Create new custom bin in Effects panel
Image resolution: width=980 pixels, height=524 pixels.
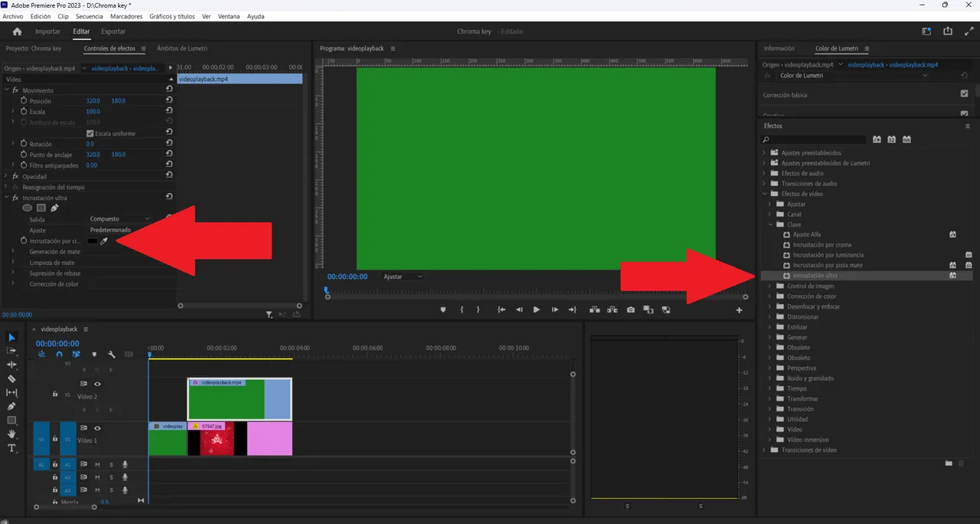point(949,463)
